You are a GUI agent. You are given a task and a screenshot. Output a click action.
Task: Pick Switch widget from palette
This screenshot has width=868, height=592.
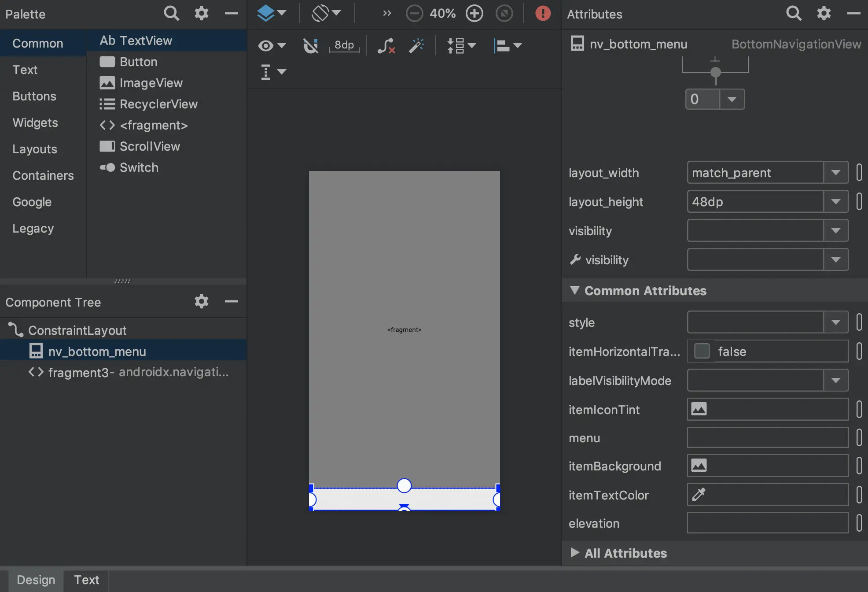pos(167,167)
